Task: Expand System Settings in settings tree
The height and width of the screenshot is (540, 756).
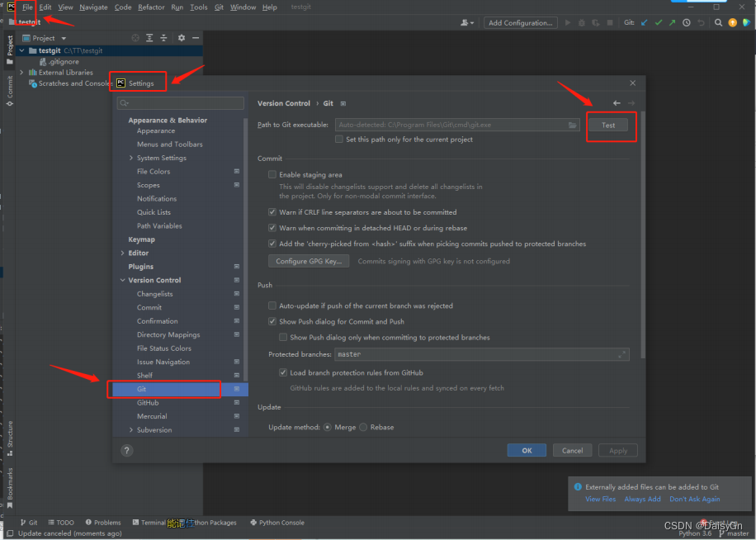Action: tap(131, 158)
